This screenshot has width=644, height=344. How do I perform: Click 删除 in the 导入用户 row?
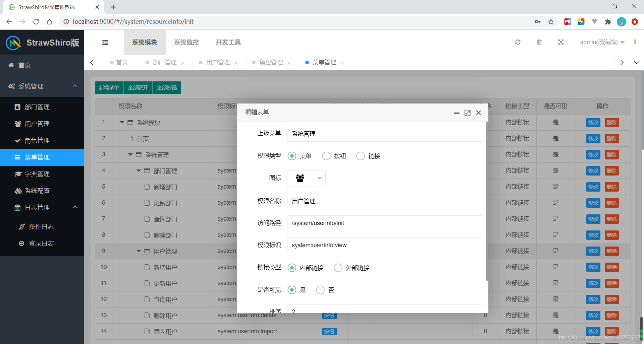click(x=611, y=332)
